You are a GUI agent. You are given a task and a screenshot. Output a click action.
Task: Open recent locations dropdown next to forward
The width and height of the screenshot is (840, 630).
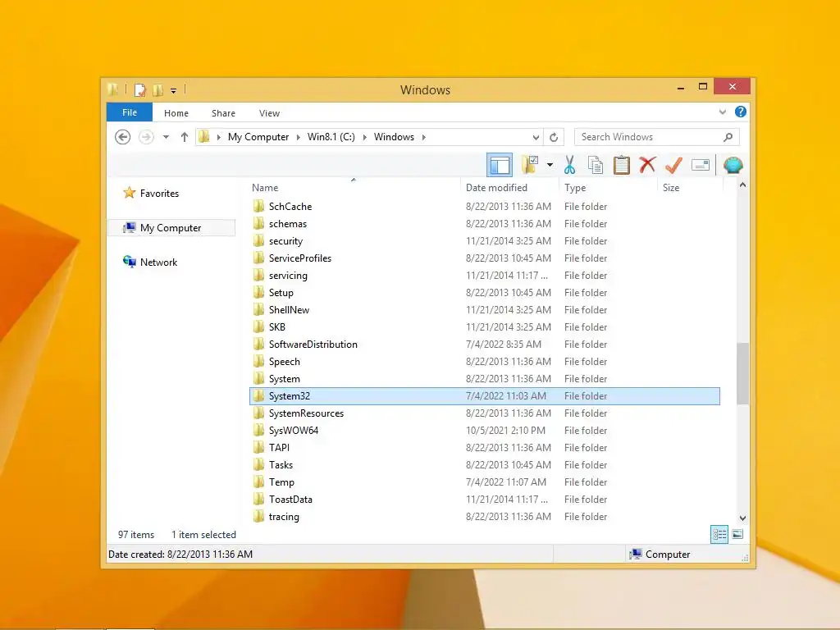166,137
